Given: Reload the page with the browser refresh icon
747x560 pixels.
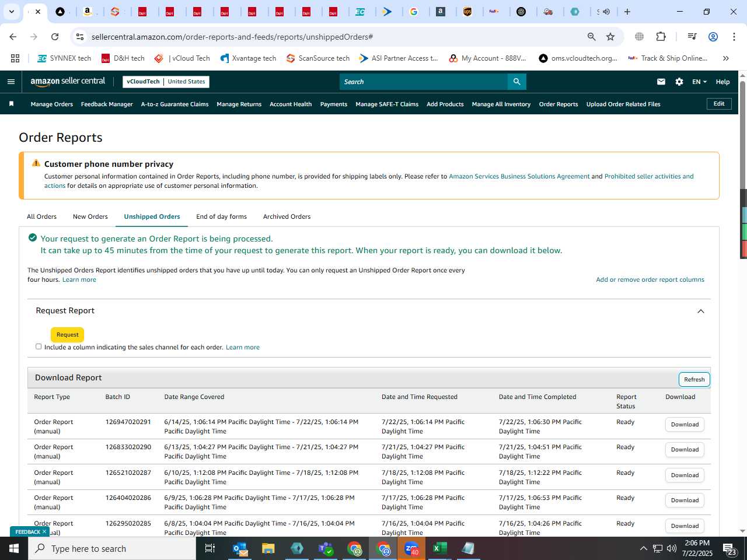Looking at the screenshot, I should point(55,37).
